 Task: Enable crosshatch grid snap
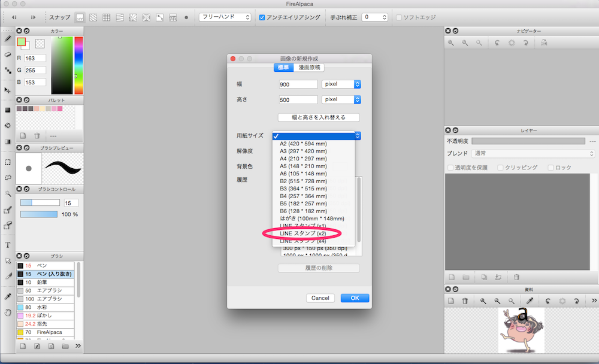tap(106, 17)
